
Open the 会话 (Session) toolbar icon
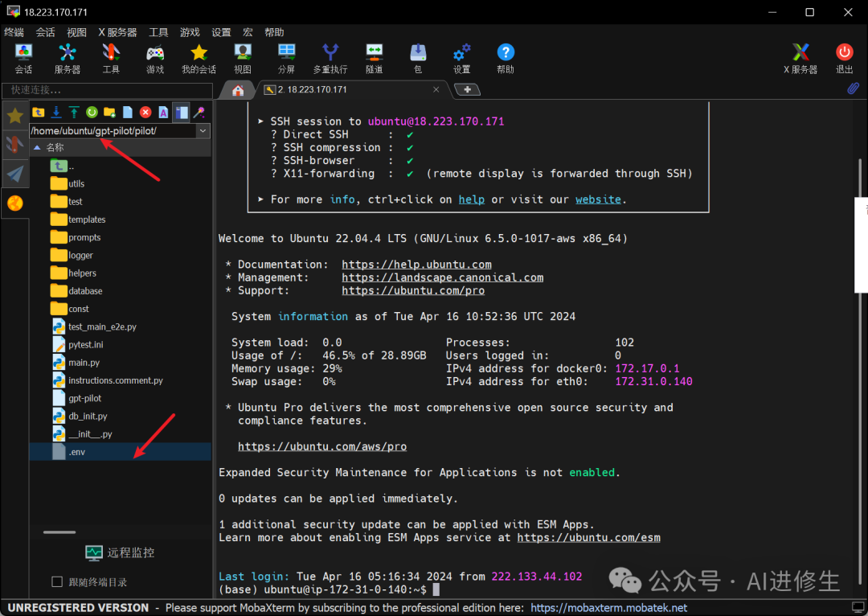tap(23, 58)
